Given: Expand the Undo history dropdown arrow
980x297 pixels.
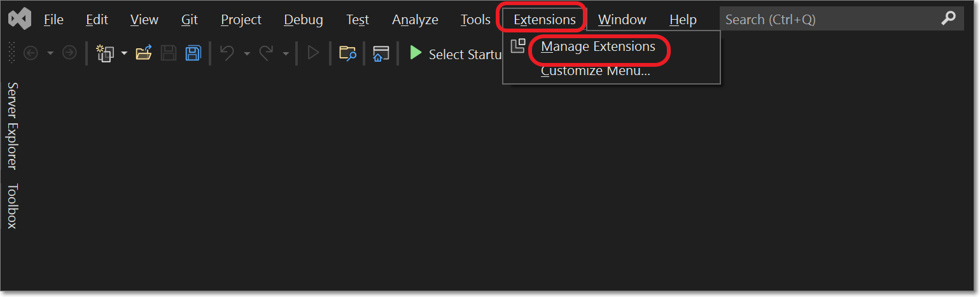Looking at the screenshot, I should point(246,54).
